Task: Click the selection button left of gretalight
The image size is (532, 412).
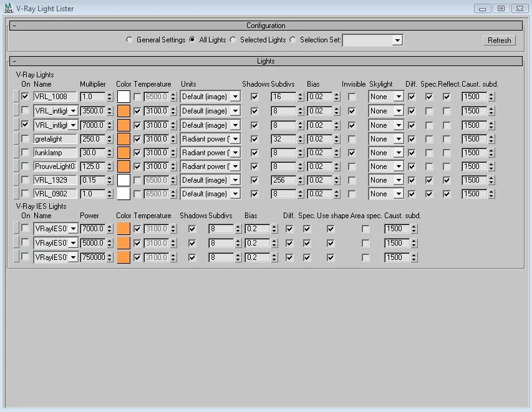Action: pos(16,139)
